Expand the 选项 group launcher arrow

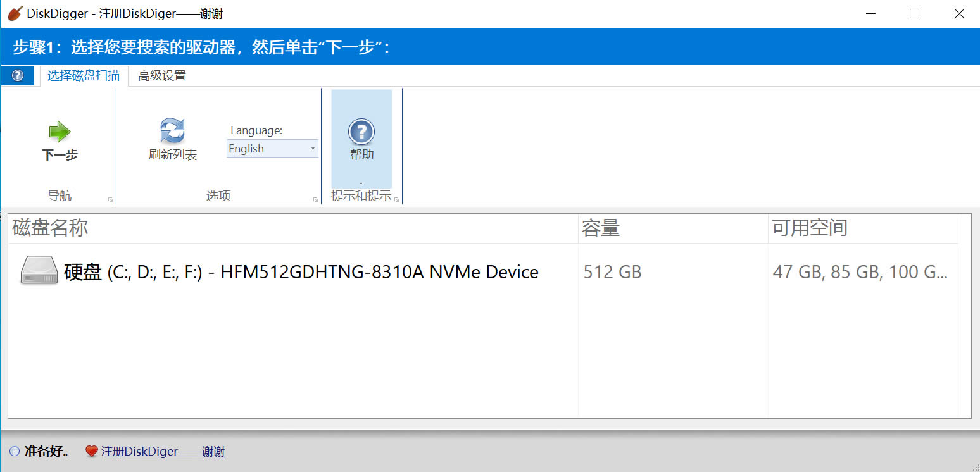coord(315,200)
